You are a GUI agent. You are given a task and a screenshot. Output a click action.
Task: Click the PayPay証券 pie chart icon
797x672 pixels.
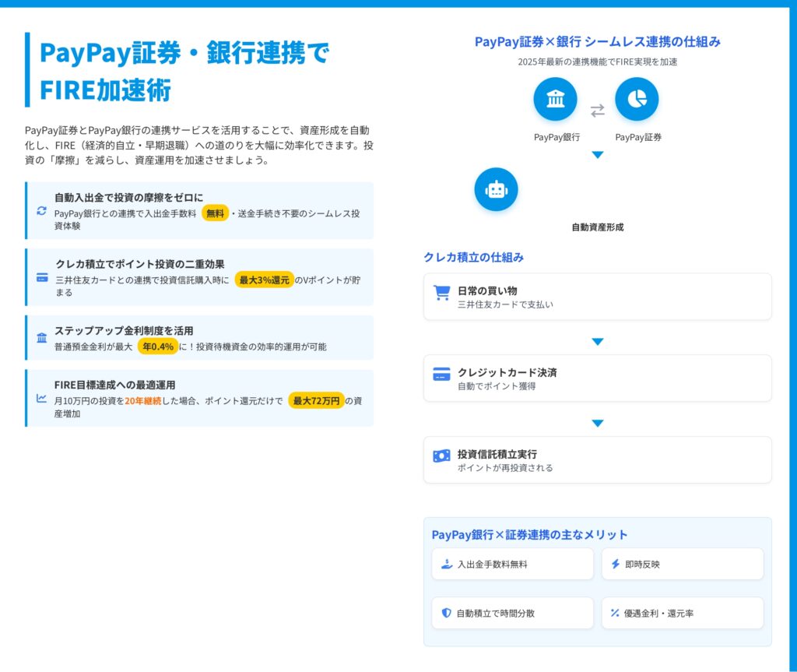pos(637,100)
